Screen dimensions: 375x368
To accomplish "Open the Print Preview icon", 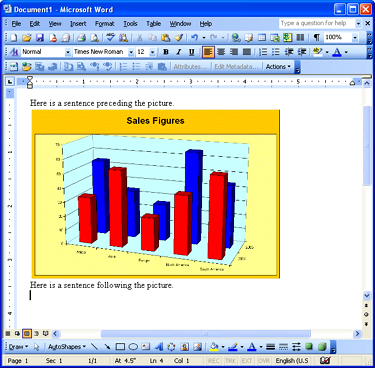I will (x=95, y=38).
